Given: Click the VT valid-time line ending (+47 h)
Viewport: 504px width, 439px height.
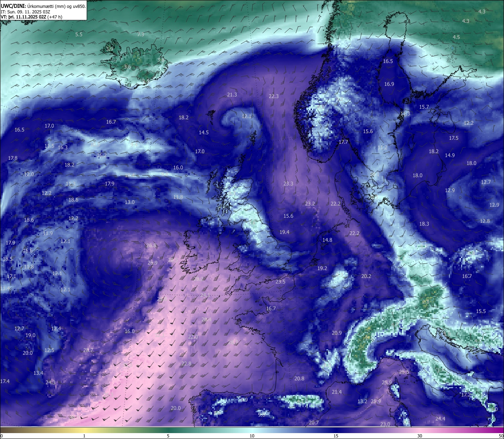Looking at the screenshot, I should (31, 17).
